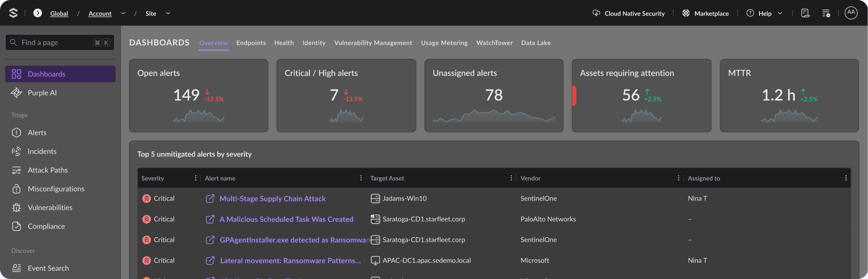The height and width of the screenshot is (279, 868).
Task: Open the MTTR card
Action: [790, 95]
